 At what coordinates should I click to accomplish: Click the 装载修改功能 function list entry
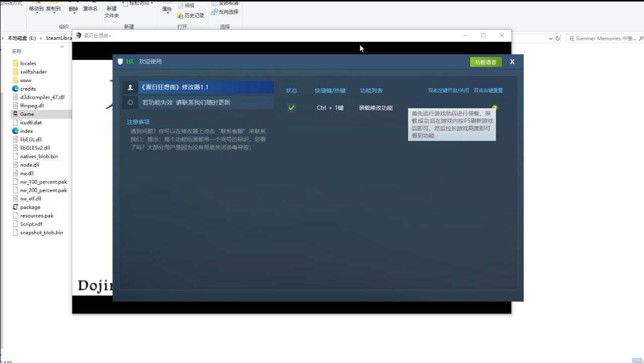[375, 107]
